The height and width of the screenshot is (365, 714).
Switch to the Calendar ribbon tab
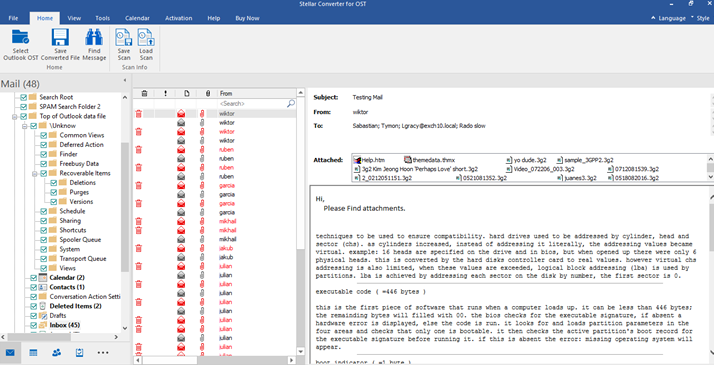click(x=138, y=18)
